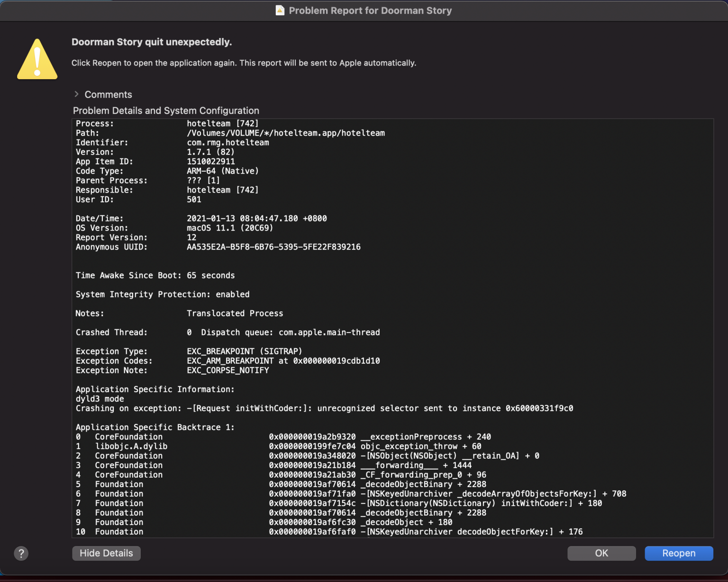Open help with the question mark button
728x582 pixels.
coord(21,553)
